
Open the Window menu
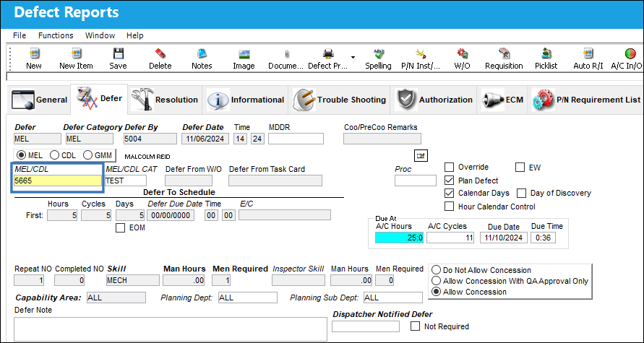100,35
